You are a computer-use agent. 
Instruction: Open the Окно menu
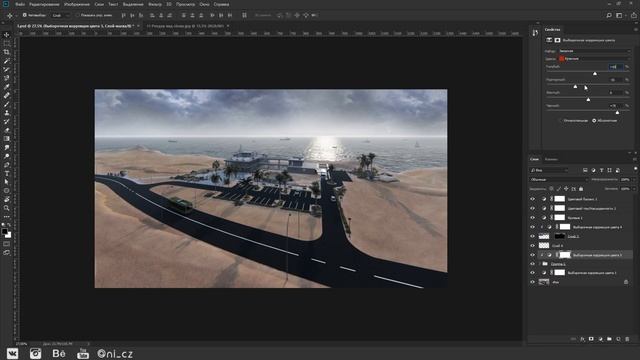(x=204, y=4)
